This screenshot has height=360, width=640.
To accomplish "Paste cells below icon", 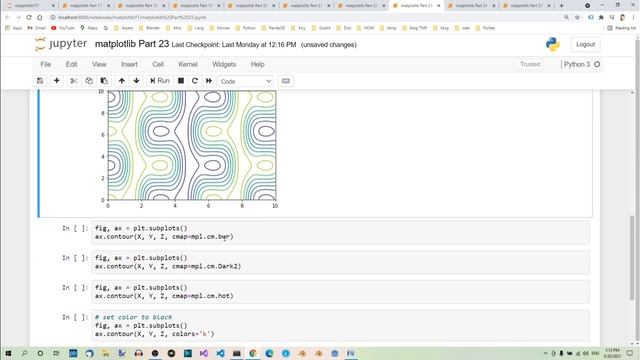I will tap(104, 81).
